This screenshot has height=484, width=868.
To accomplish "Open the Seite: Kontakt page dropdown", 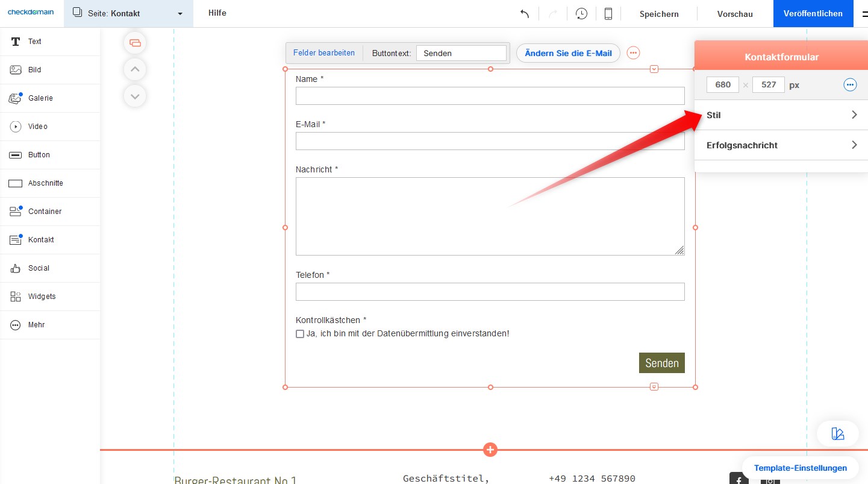I will [x=128, y=13].
